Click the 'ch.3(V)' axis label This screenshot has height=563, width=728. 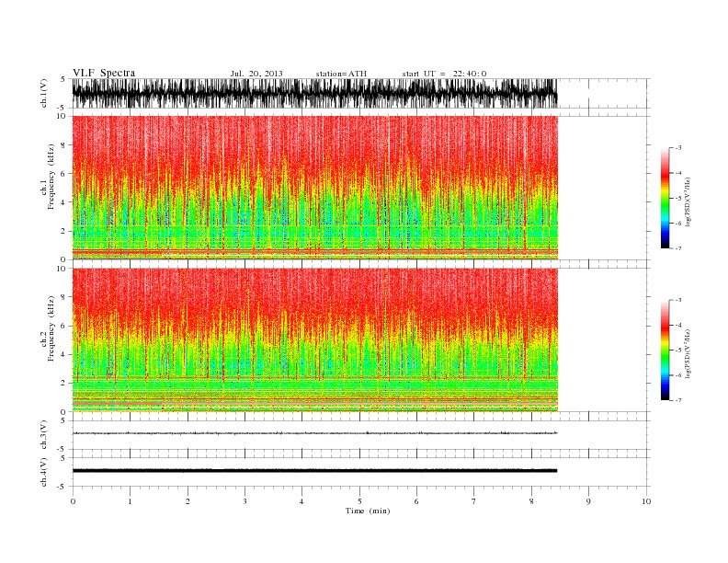tap(44, 435)
